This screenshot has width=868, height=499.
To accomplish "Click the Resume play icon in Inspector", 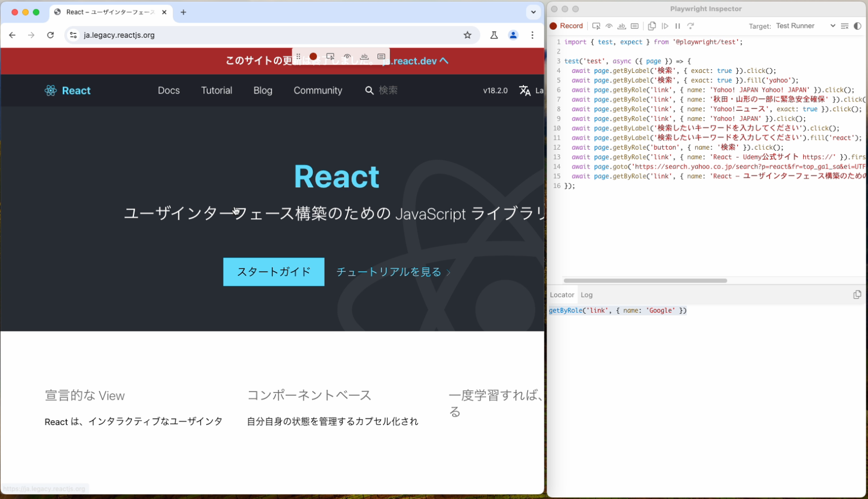I will [x=665, y=26].
